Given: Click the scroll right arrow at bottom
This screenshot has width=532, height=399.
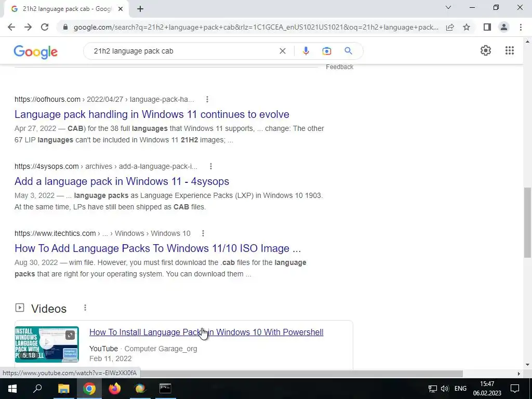Looking at the screenshot, I should (x=519, y=374).
